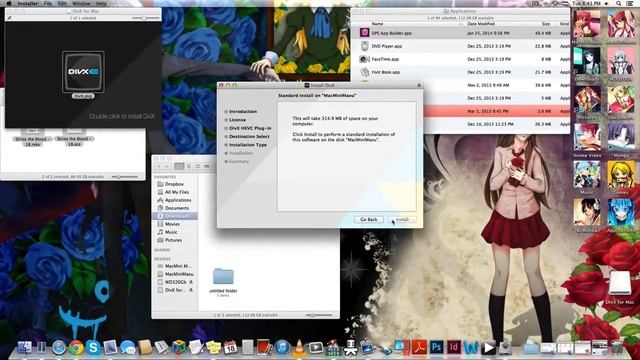This screenshot has height=360, width=640.
Task: Select the red highlighted Mar 1, 2013 row
Action: point(496,111)
